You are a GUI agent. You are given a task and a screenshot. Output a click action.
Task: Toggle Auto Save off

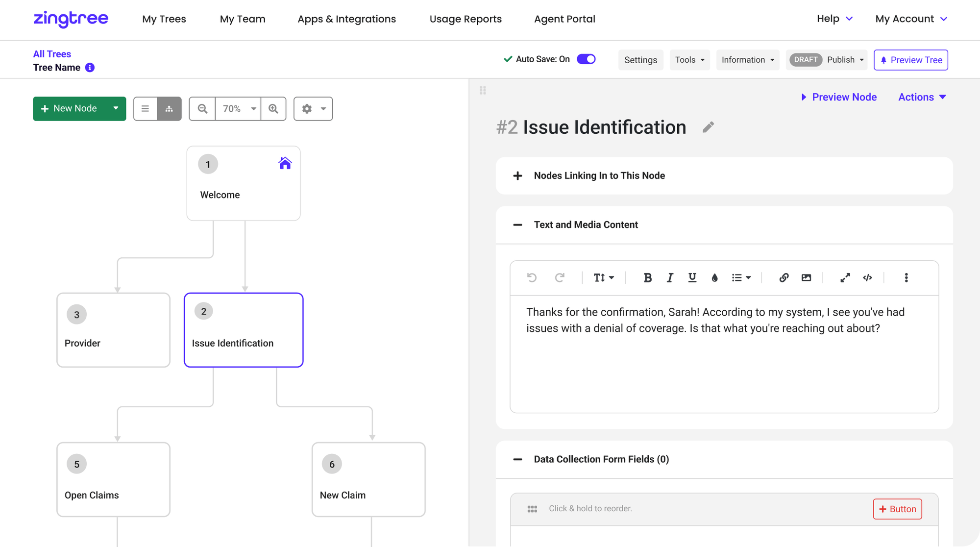tap(586, 59)
